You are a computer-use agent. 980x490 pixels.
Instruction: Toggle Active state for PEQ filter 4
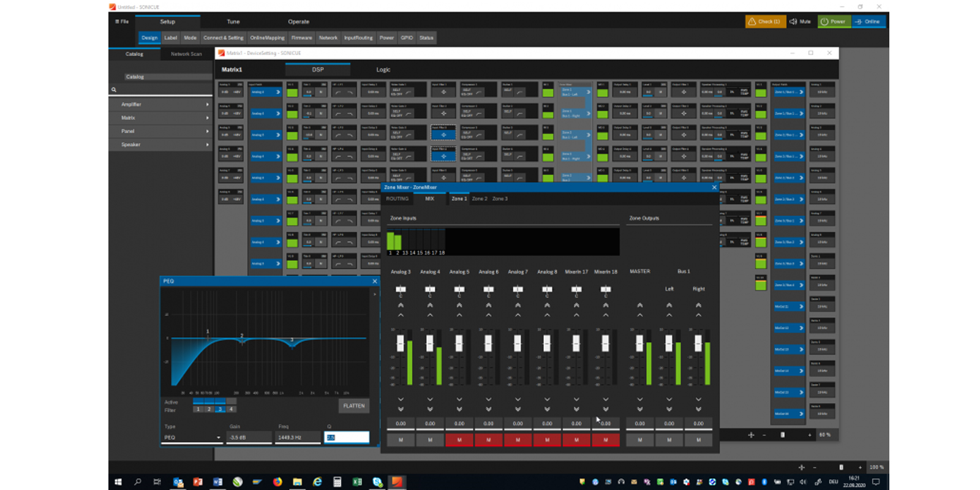(x=231, y=402)
